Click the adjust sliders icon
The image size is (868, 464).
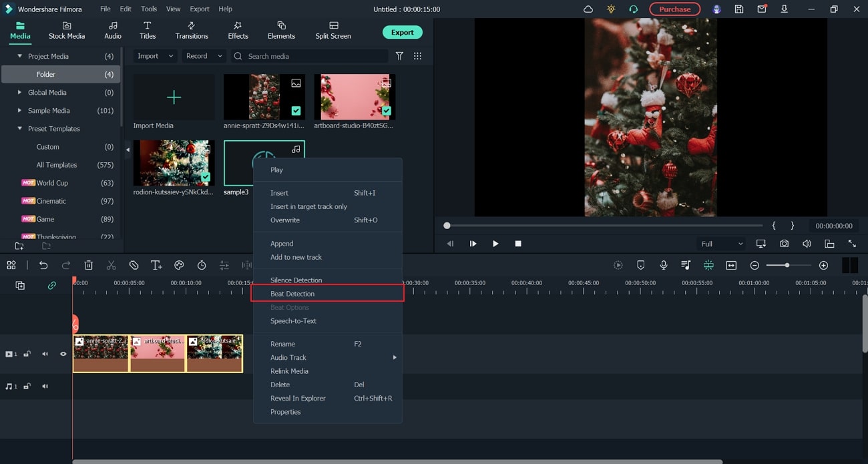click(x=224, y=265)
